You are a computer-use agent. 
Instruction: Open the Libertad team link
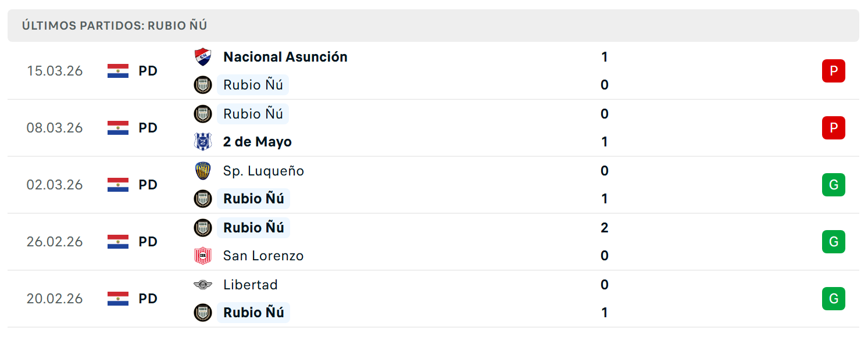251,285
